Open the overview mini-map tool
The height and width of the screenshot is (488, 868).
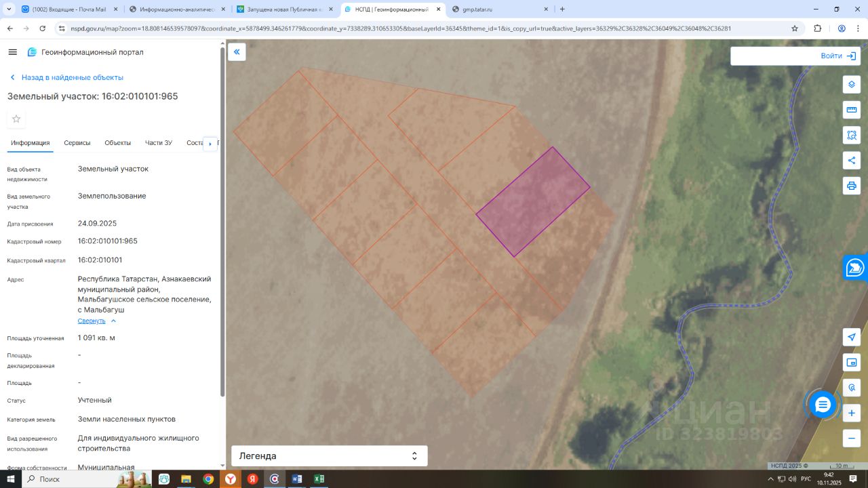(852, 363)
